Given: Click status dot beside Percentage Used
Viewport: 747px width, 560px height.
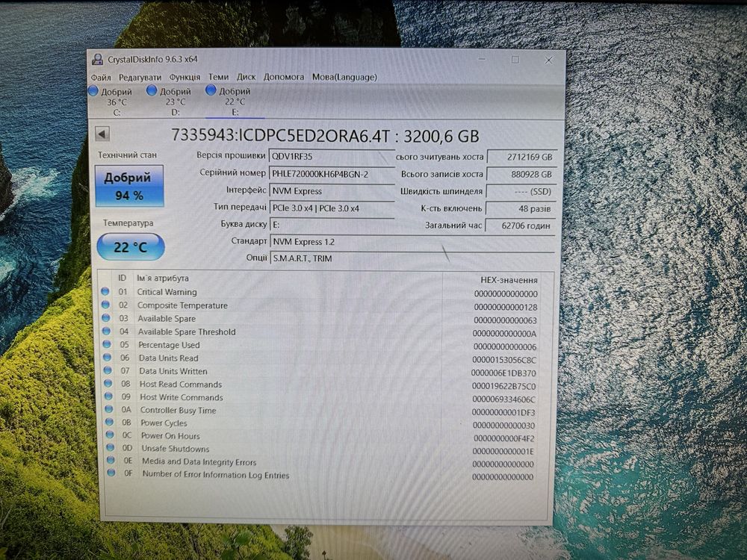Looking at the screenshot, I should coord(107,343).
